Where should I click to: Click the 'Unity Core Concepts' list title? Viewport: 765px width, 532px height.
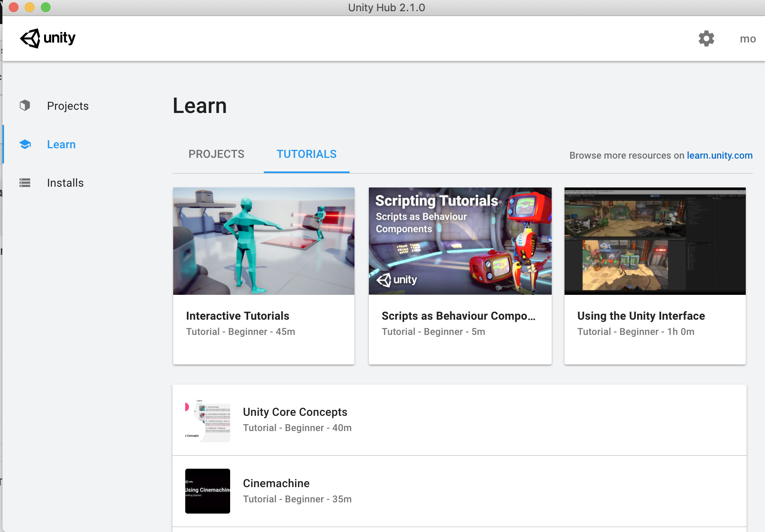295,412
